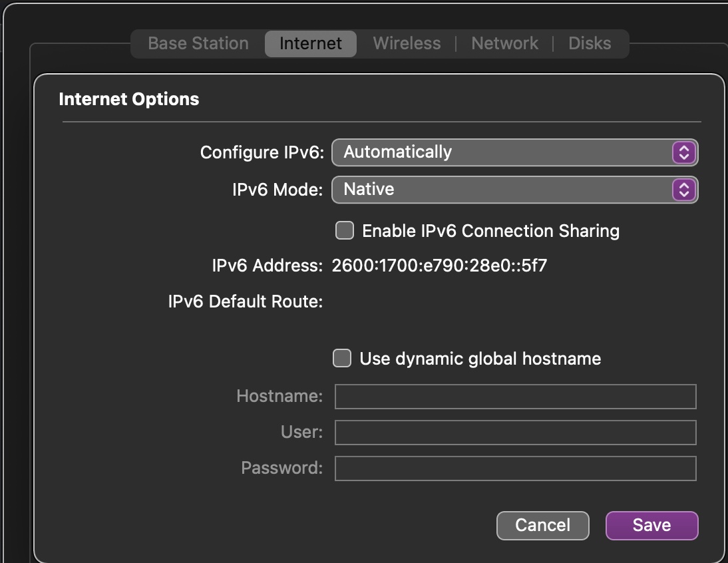728x563 pixels.
Task: Click the Native value in IPv6 Mode
Action: tap(368, 190)
